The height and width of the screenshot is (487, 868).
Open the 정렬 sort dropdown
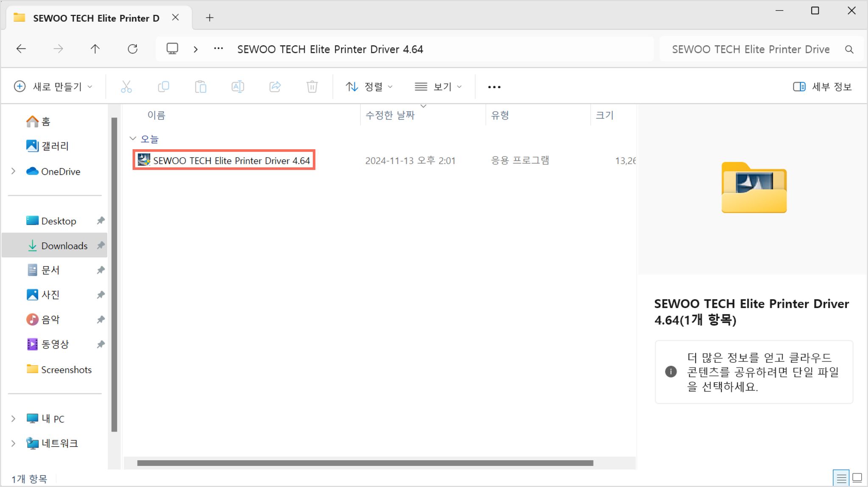tap(369, 87)
